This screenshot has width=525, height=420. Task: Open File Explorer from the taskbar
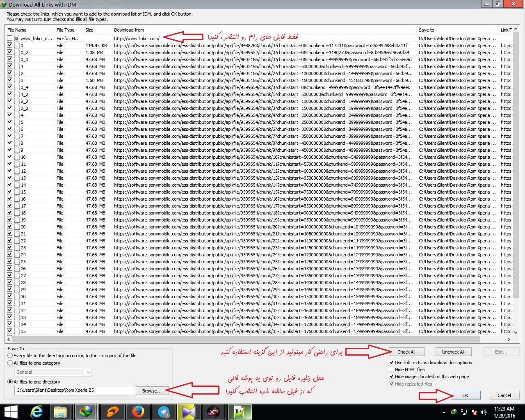(60, 412)
